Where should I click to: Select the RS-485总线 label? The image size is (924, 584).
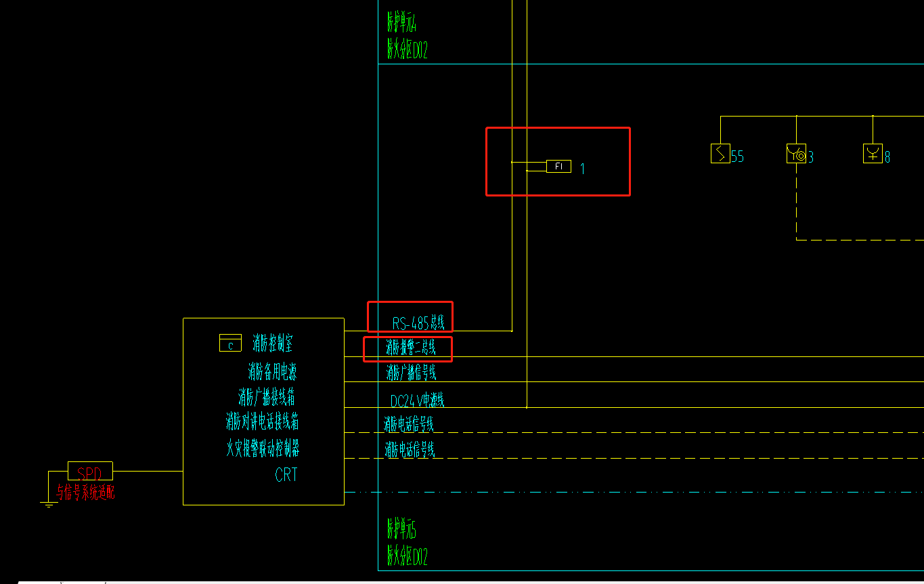click(x=418, y=322)
